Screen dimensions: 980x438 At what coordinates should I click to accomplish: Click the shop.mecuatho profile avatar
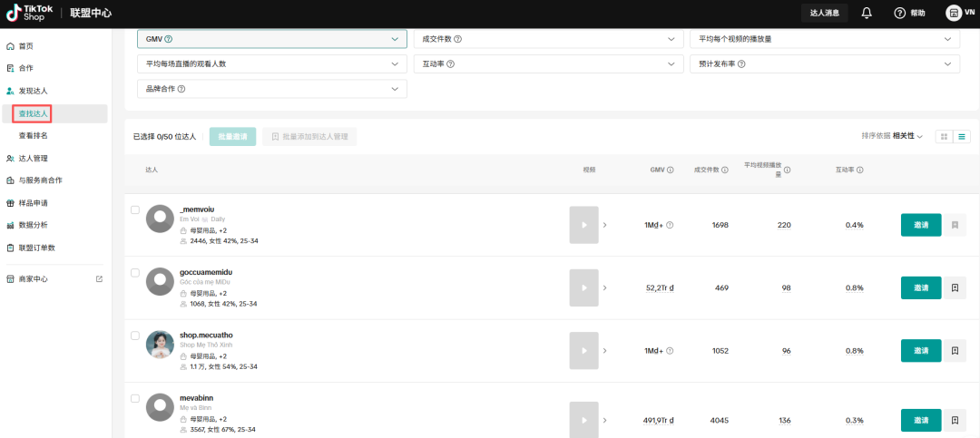(x=160, y=345)
